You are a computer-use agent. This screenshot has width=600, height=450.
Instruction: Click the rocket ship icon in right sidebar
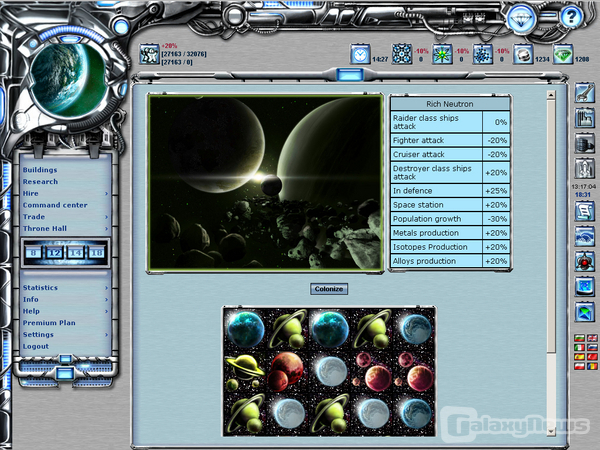tap(585, 168)
